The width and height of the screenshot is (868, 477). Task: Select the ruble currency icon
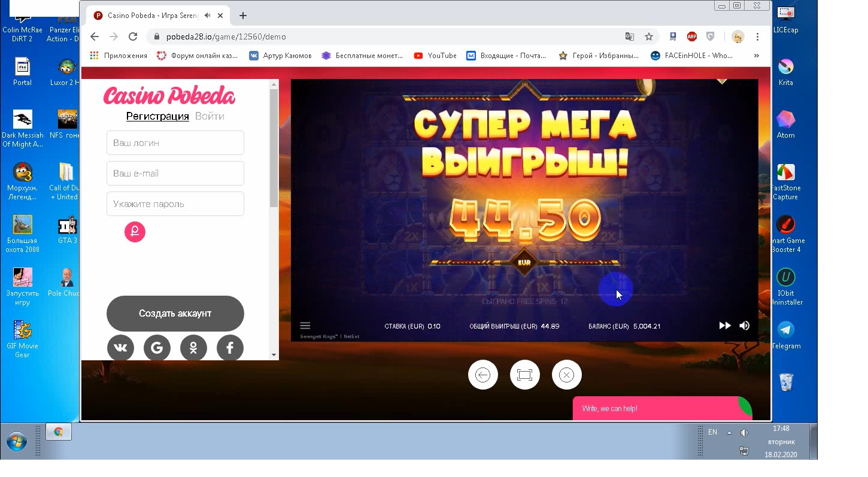point(135,232)
